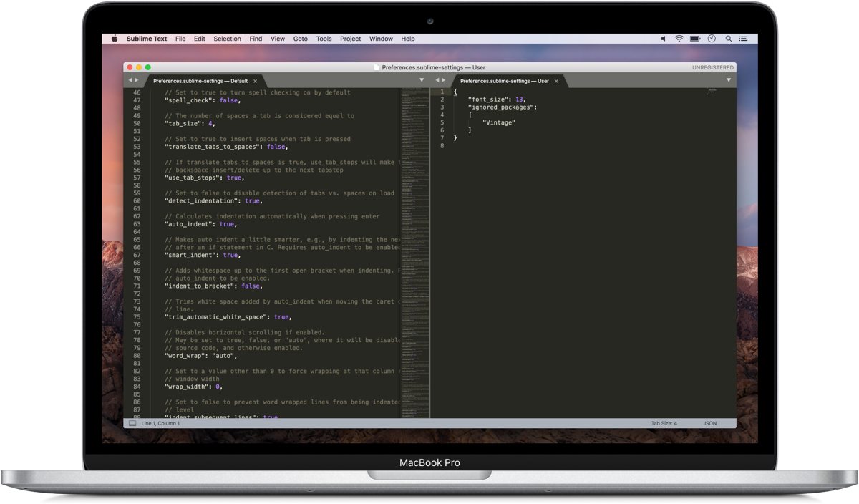Click the "detect_indentation": true line
This screenshot has width=859, height=504.
coord(214,201)
